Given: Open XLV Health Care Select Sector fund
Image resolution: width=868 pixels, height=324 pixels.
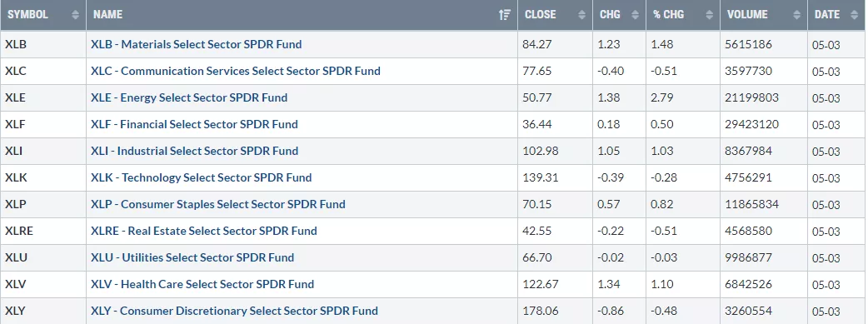Looking at the screenshot, I should [202, 284].
